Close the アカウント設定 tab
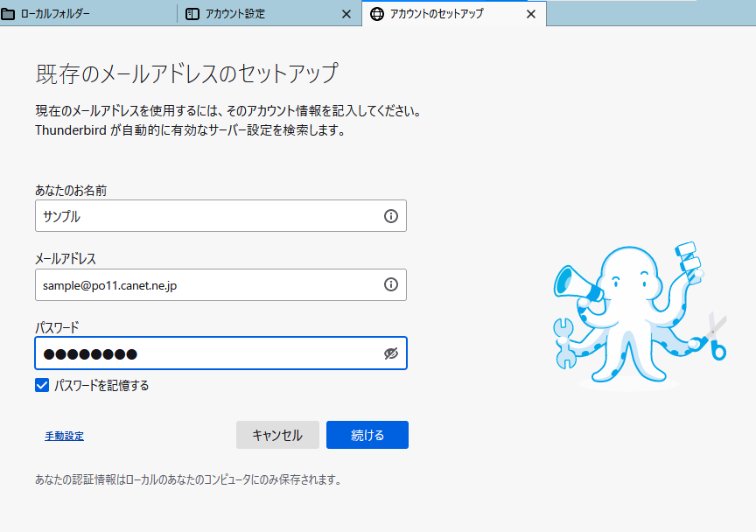756x532 pixels. tap(346, 14)
